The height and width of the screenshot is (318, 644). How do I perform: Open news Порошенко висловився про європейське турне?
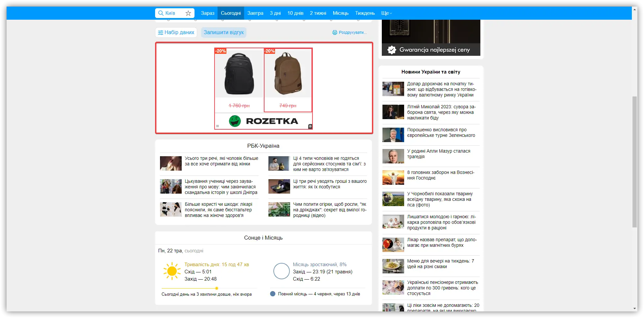point(441,133)
